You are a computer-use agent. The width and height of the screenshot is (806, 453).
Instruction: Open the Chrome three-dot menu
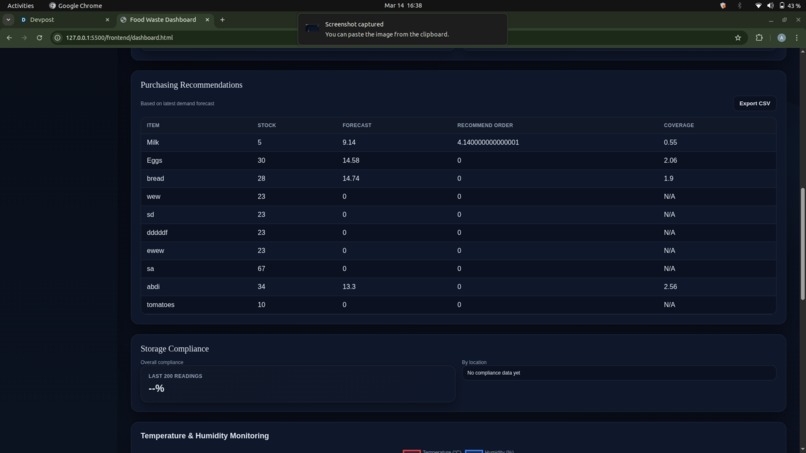(797, 38)
